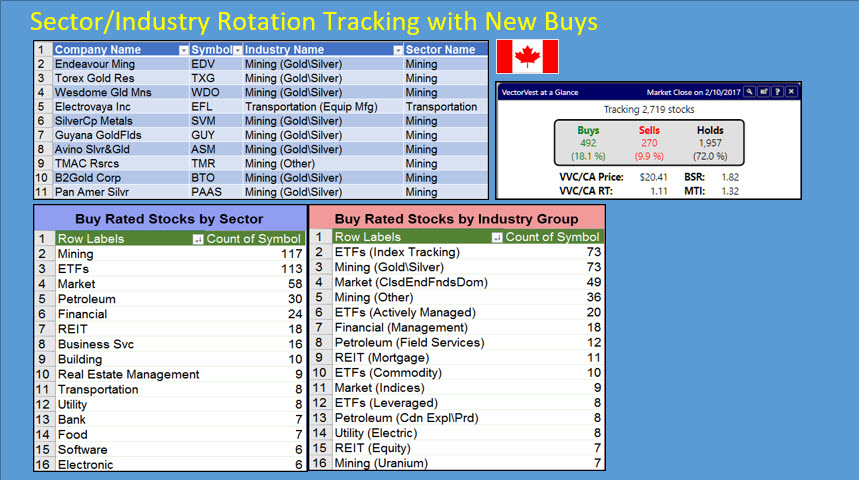Open Industry Name column filter dropdown
Screen dimensions: 859x480
[x=398, y=50]
